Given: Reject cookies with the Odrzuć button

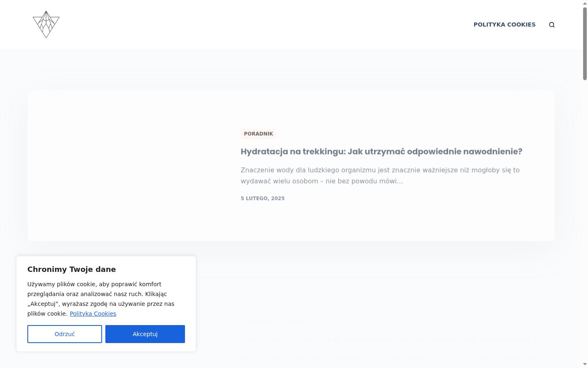Looking at the screenshot, I should [x=65, y=334].
